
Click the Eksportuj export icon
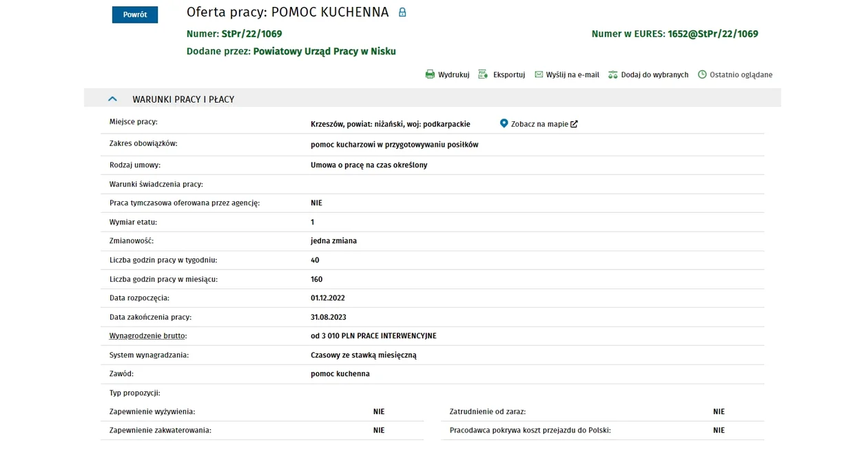point(483,74)
